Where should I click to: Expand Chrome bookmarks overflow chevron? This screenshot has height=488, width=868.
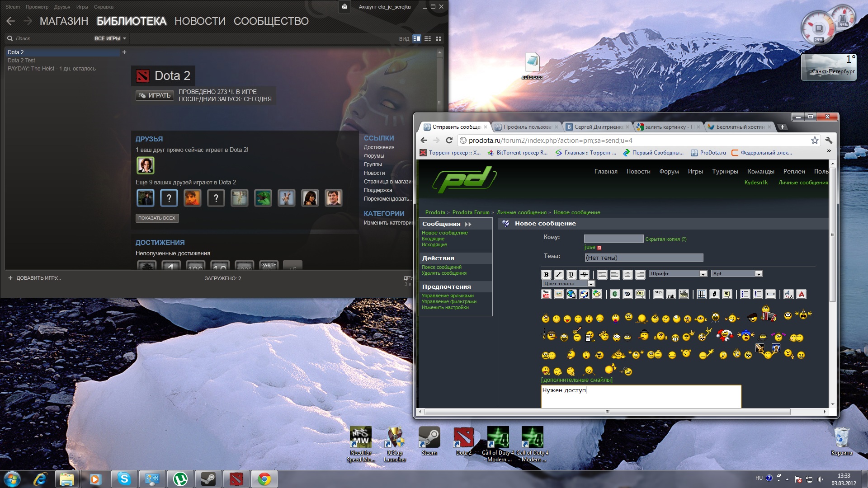829,151
